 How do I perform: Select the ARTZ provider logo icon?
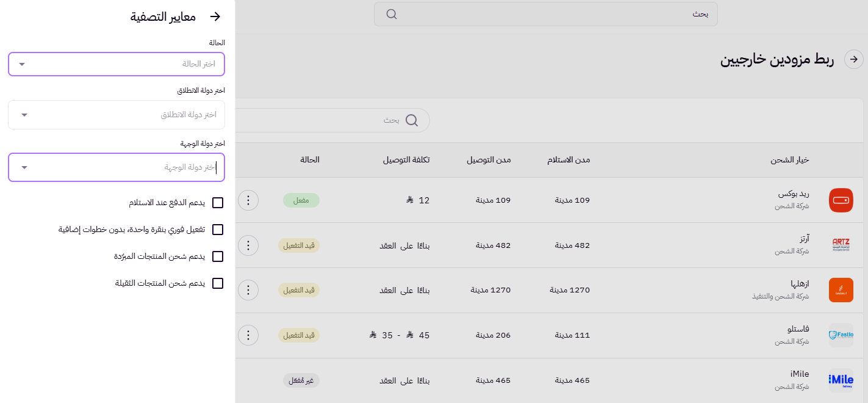click(x=841, y=245)
